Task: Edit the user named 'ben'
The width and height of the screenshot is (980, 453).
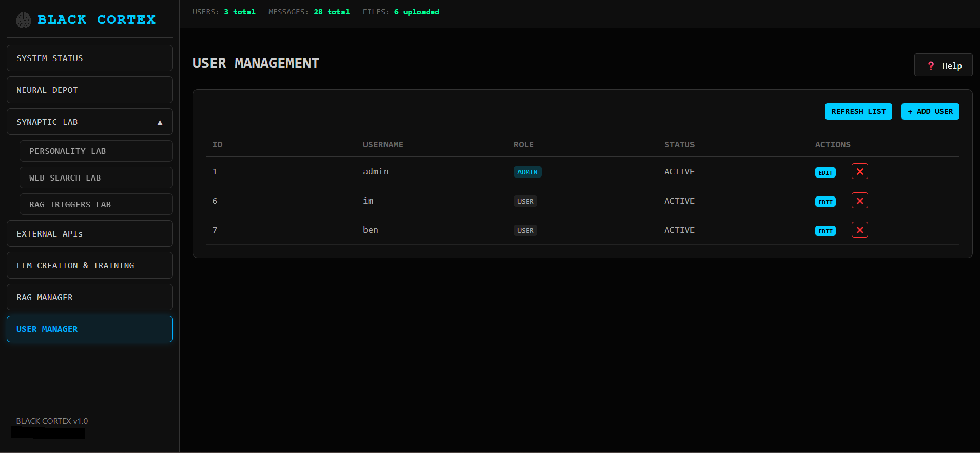Action: [825, 231]
